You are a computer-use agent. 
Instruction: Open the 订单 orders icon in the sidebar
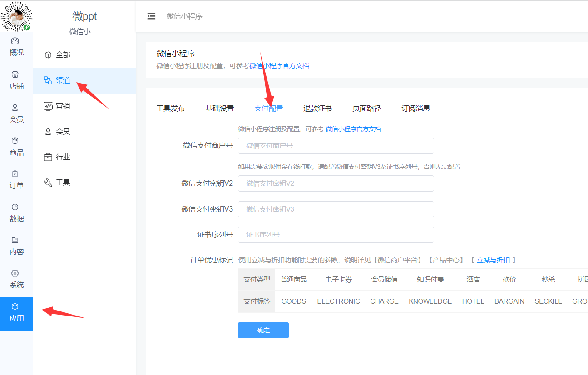(15, 174)
